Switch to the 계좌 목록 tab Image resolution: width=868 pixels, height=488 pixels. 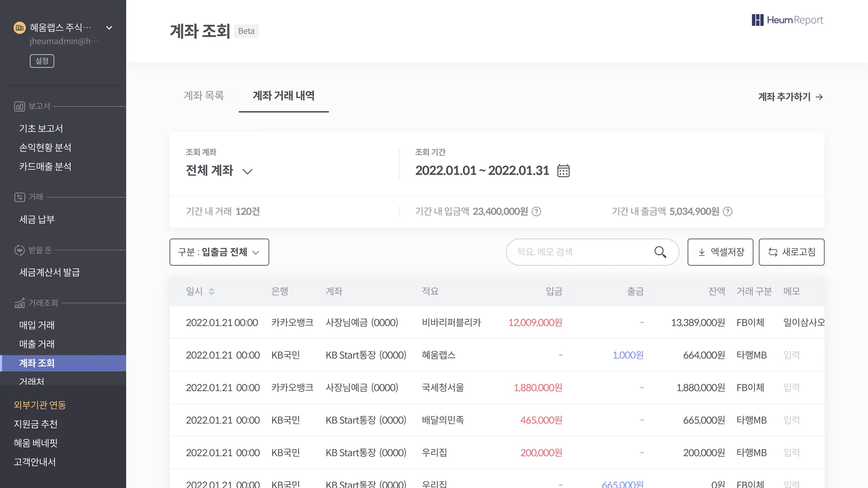coord(203,96)
